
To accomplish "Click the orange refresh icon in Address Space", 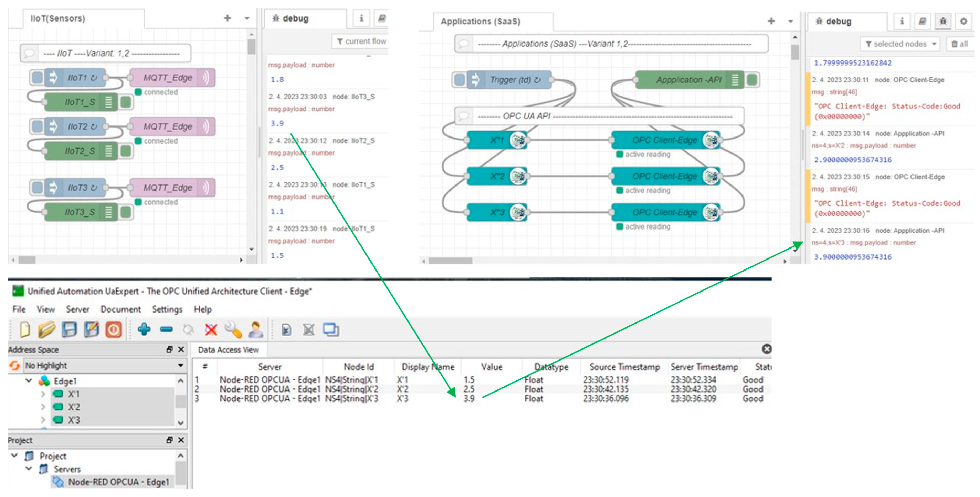I will coord(14,365).
